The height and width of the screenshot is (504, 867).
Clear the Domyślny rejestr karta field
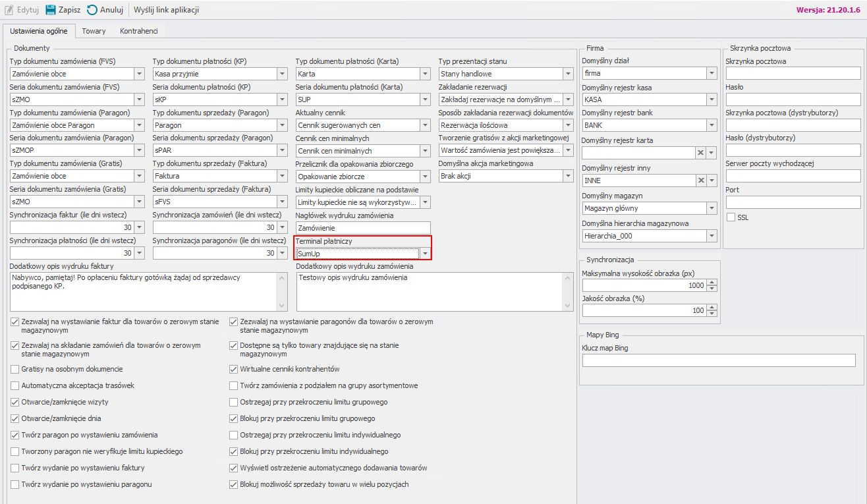point(701,153)
